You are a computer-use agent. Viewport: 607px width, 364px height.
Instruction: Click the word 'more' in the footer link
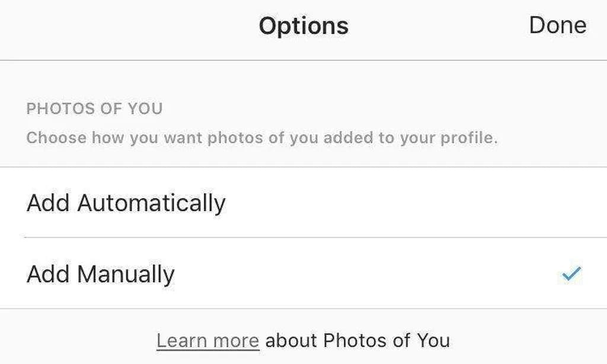pyautogui.click(x=235, y=341)
